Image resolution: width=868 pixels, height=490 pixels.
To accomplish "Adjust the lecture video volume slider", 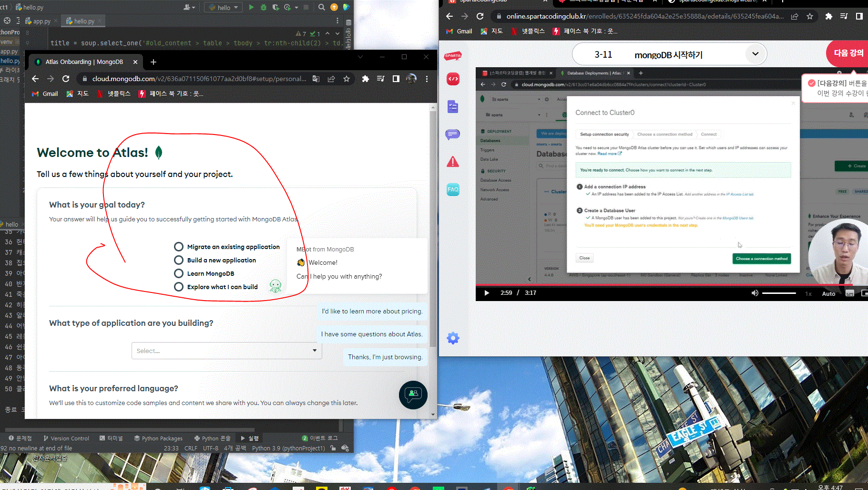I will (x=779, y=293).
